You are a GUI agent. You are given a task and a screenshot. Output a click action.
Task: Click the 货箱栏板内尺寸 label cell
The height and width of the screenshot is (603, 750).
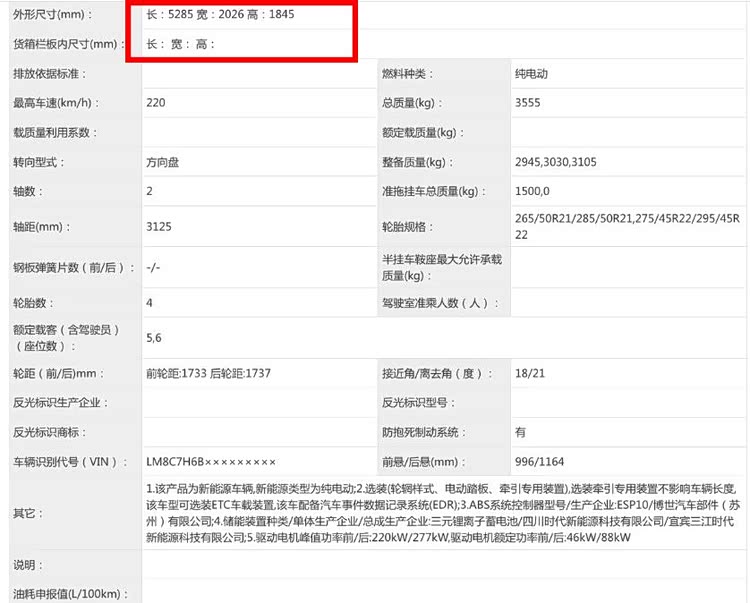[65, 45]
